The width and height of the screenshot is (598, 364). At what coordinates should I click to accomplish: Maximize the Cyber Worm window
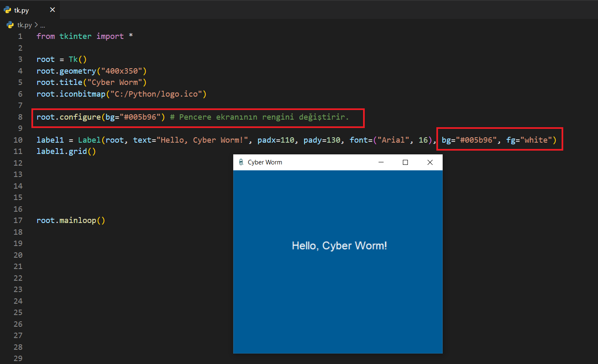(405, 162)
